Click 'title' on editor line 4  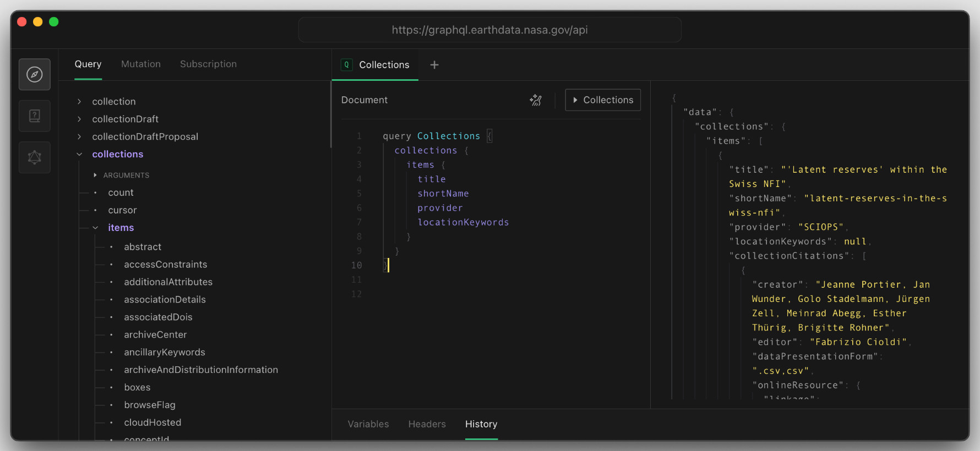click(432, 179)
